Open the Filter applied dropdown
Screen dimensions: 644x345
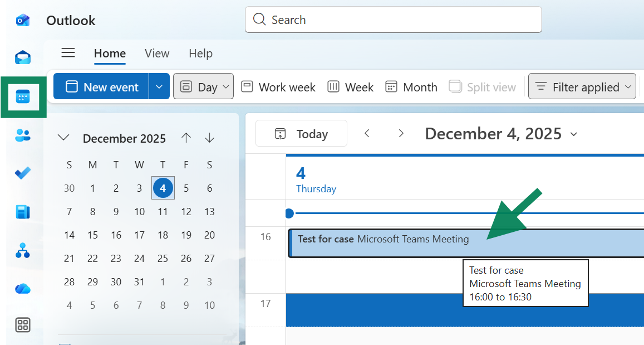point(582,86)
